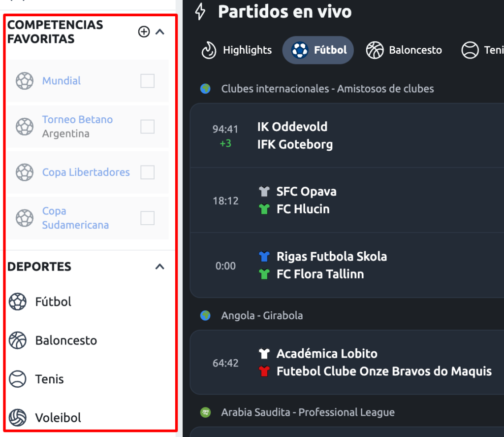The height and width of the screenshot is (437, 504).
Task: Click the Baloncesto basketball icon
Action: pos(376,50)
